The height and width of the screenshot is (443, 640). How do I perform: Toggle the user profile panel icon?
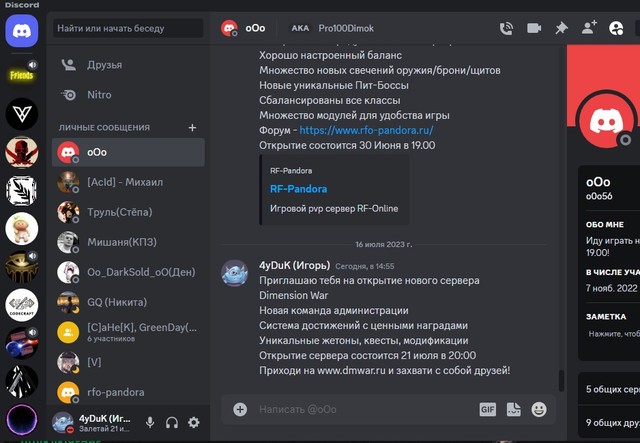[x=616, y=28]
